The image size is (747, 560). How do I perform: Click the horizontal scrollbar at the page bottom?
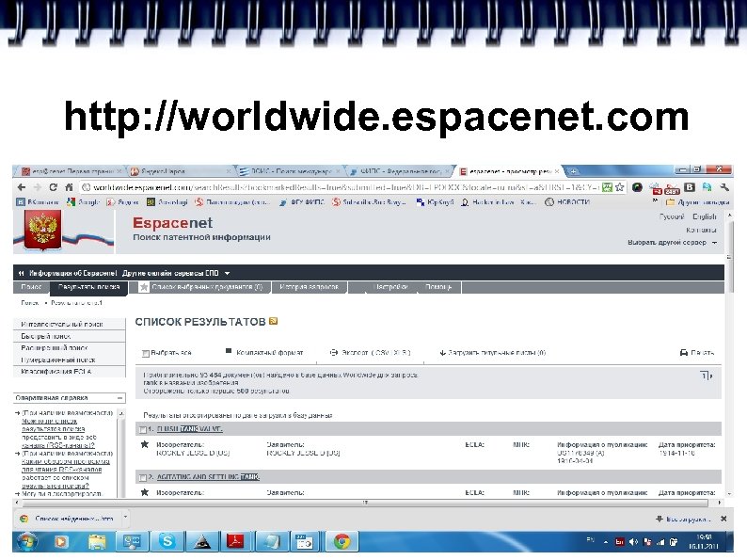point(367,503)
